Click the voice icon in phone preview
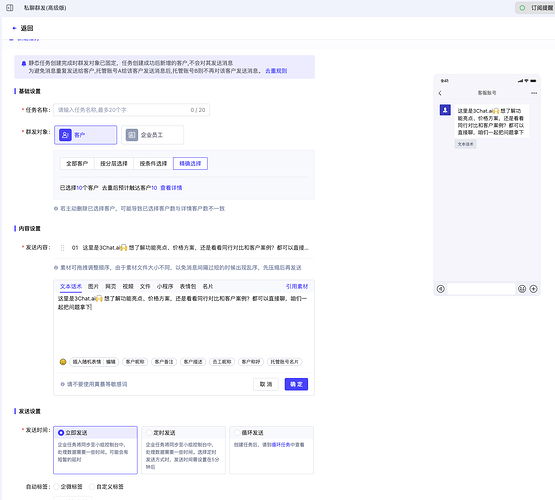555x500 pixels. tap(440, 289)
